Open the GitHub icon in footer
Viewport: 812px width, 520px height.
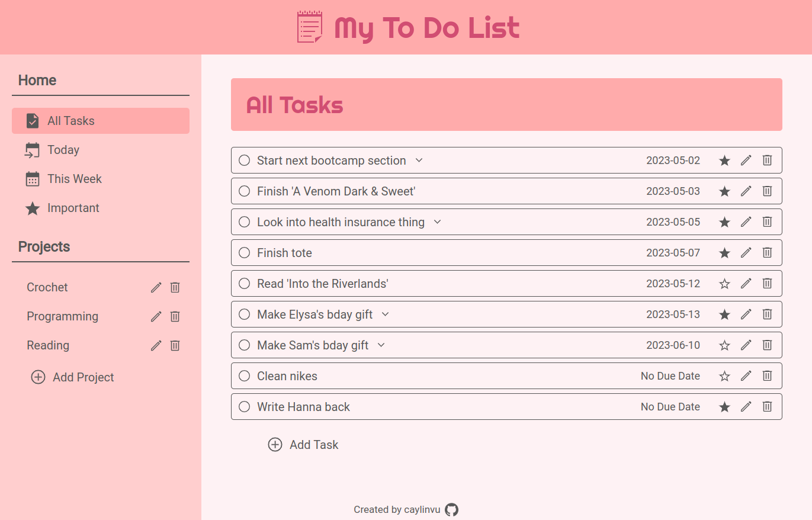pyautogui.click(x=451, y=509)
